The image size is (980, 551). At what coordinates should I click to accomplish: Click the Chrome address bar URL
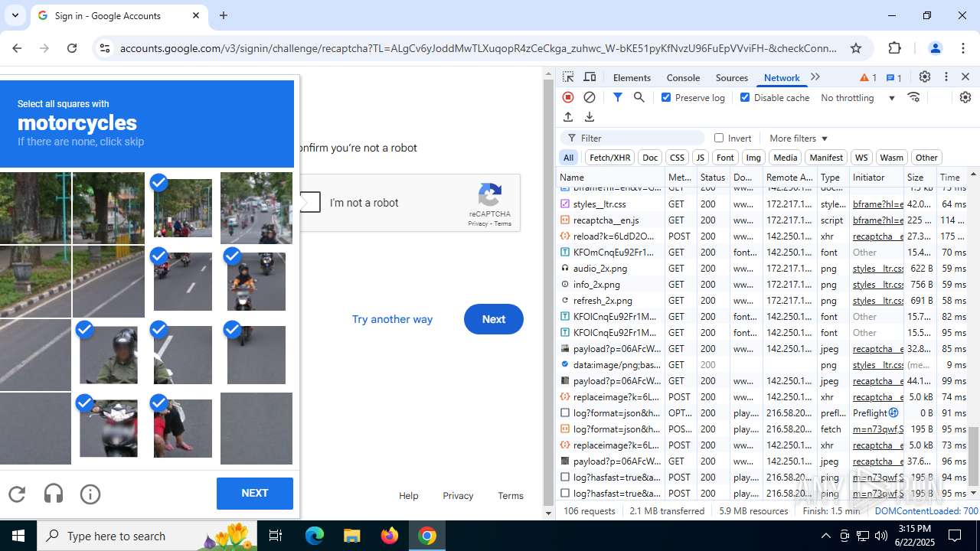coord(479,48)
